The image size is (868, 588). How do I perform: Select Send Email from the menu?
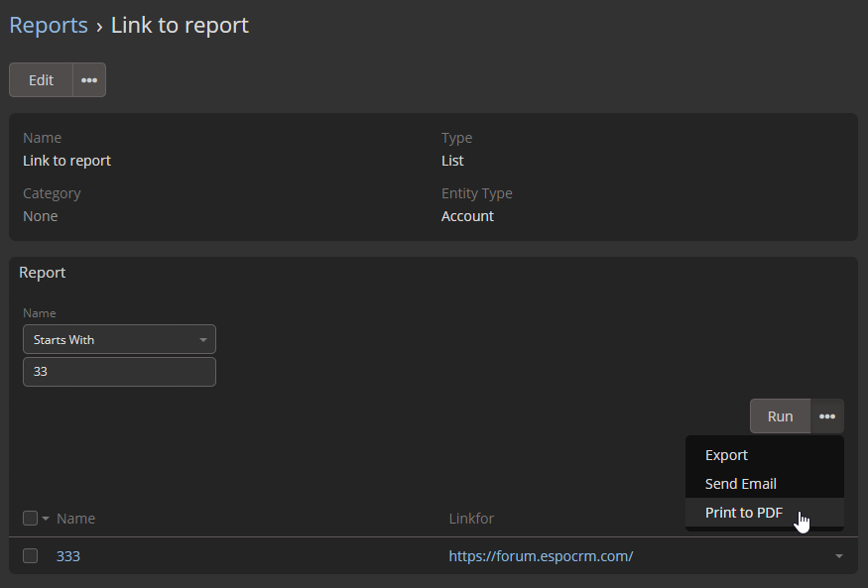[x=740, y=484]
